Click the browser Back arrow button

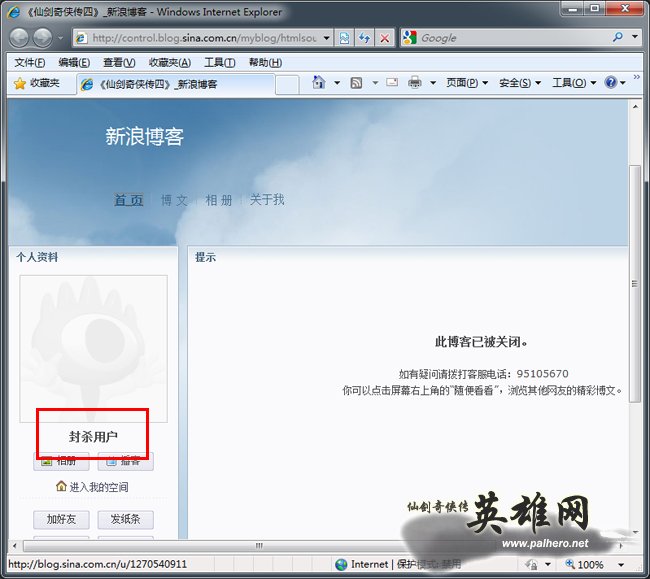[20, 38]
